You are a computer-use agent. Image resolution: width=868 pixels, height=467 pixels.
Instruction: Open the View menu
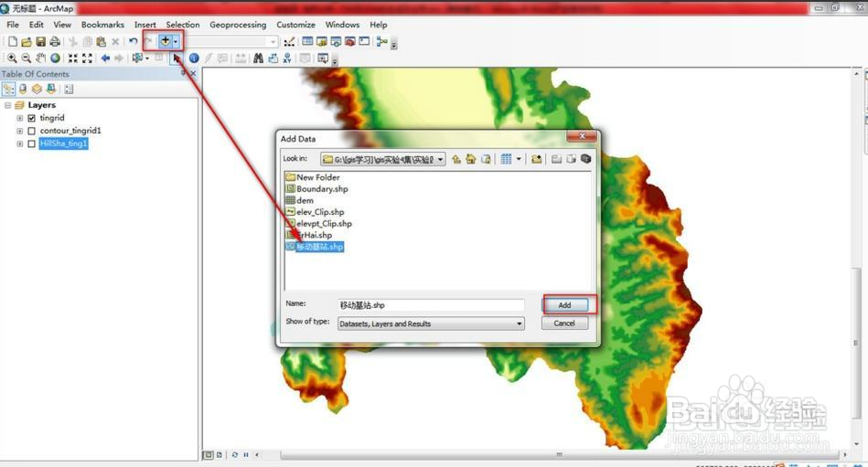point(62,25)
